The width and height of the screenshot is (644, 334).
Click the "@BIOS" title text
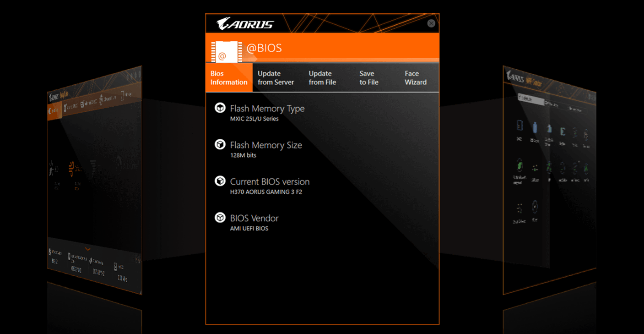(264, 48)
